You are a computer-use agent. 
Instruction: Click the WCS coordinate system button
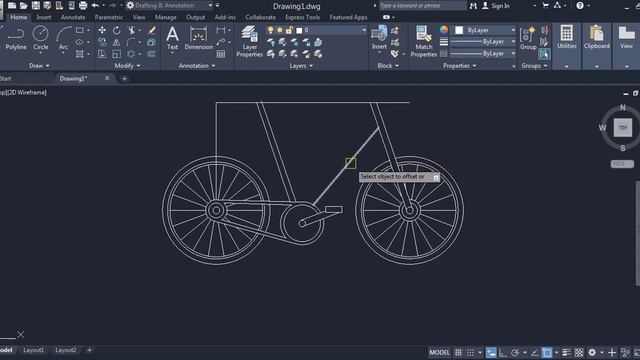click(x=622, y=164)
